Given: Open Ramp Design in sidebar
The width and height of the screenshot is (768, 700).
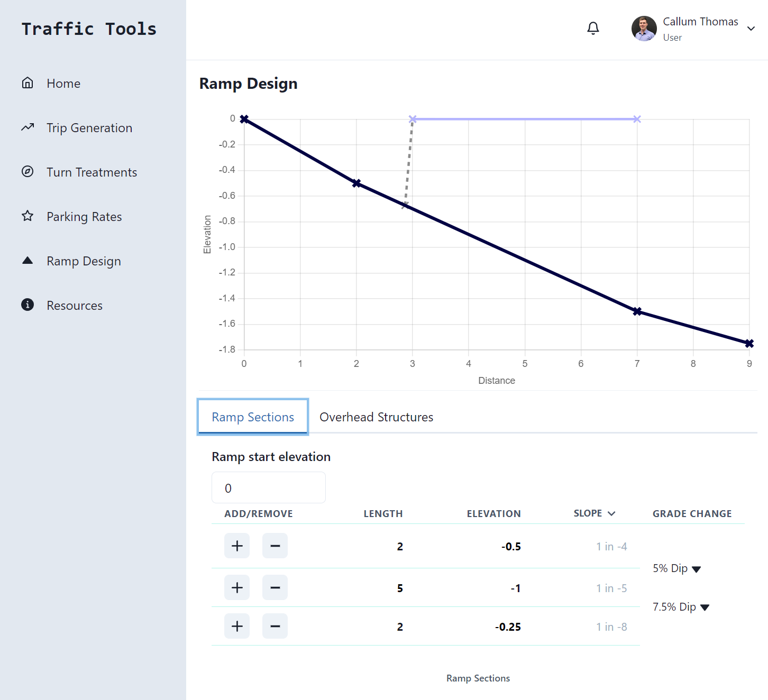Looking at the screenshot, I should pos(84,261).
